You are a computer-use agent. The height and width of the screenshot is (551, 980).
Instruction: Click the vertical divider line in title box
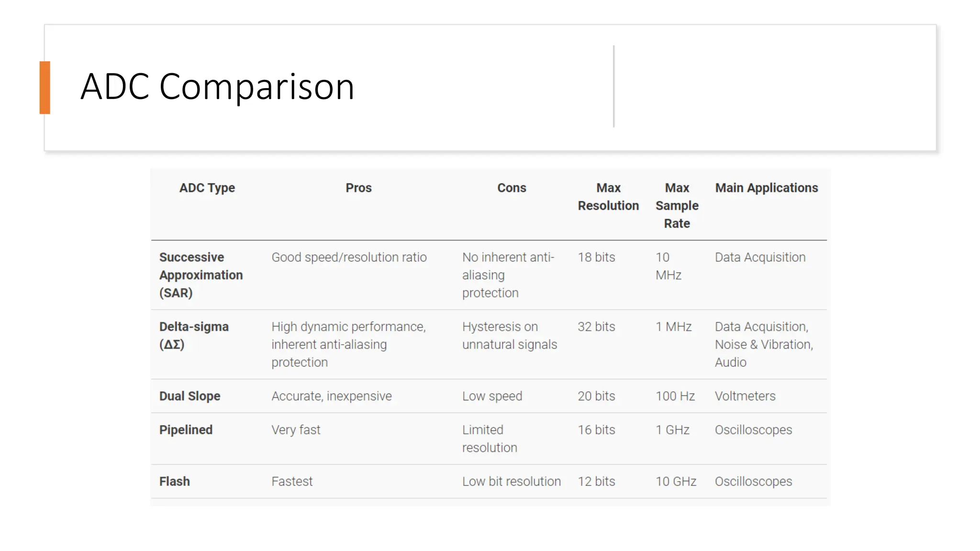tap(613, 87)
